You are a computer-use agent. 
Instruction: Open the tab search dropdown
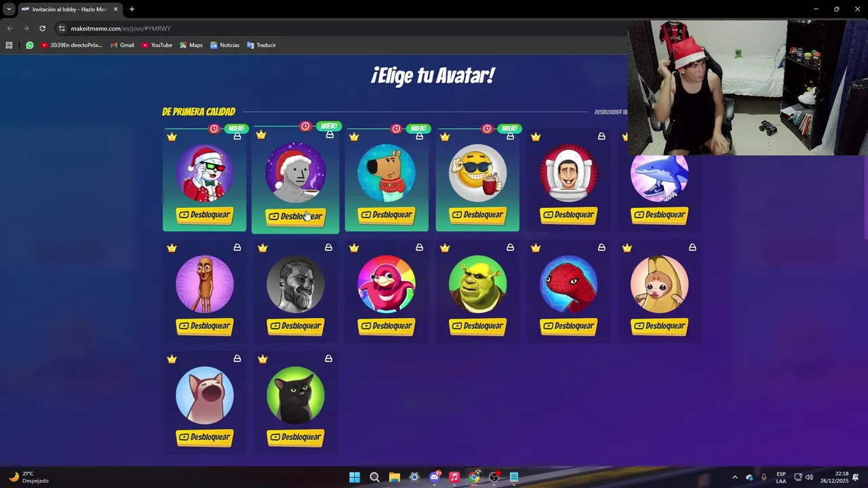coord(9,9)
